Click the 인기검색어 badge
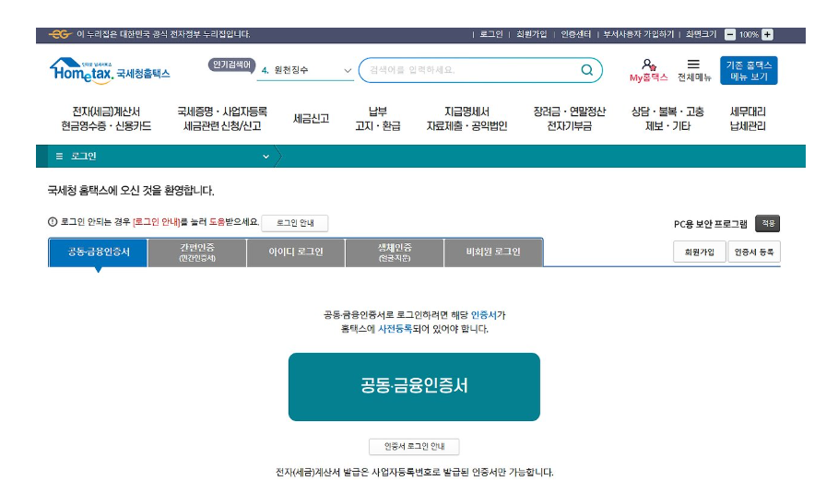 click(231, 65)
